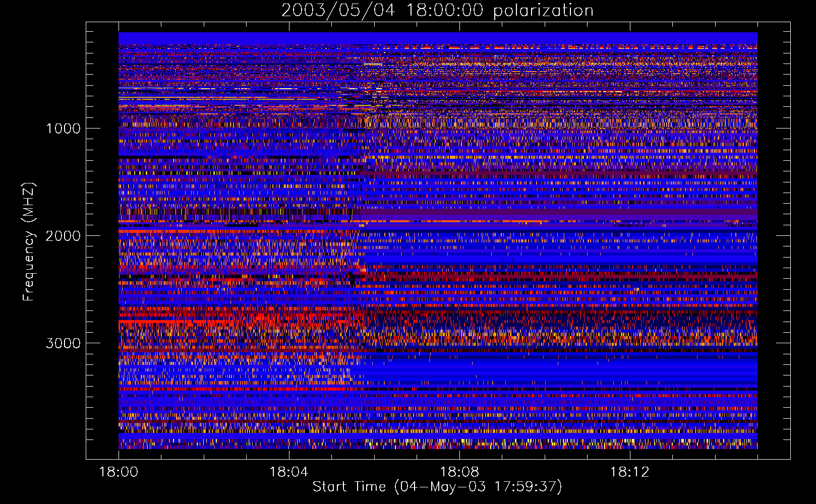Click the 3000 frequency tick label
The height and width of the screenshot is (504, 816).
[63, 343]
